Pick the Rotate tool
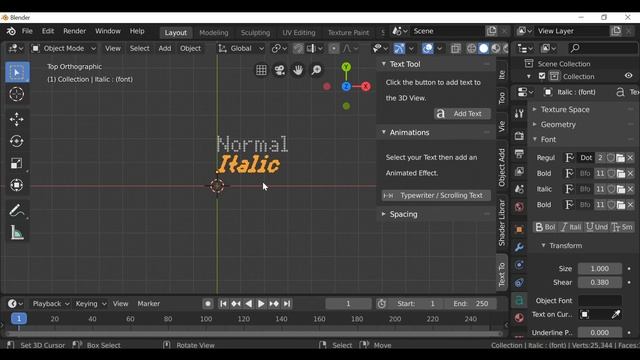Viewport: 640px width, 360px height. pyautogui.click(x=17, y=141)
